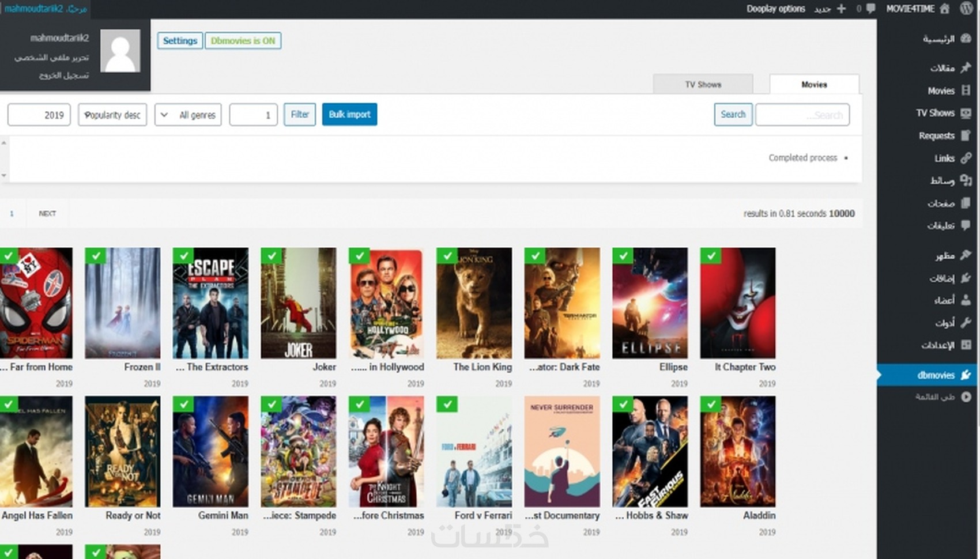Toggle the green check on The Lion King poster
The width and height of the screenshot is (980, 559).
click(x=447, y=255)
